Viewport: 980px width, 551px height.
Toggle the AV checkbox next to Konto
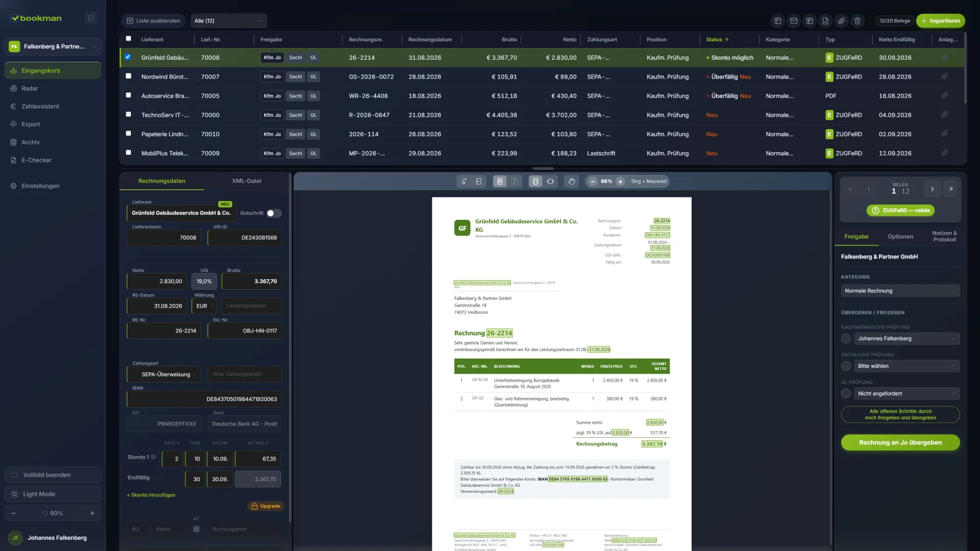pos(196,529)
